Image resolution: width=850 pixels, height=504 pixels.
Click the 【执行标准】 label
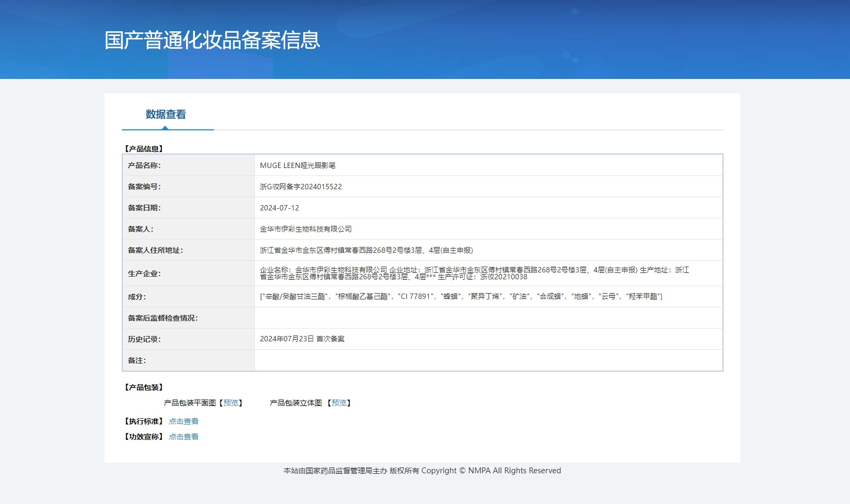click(144, 421)
